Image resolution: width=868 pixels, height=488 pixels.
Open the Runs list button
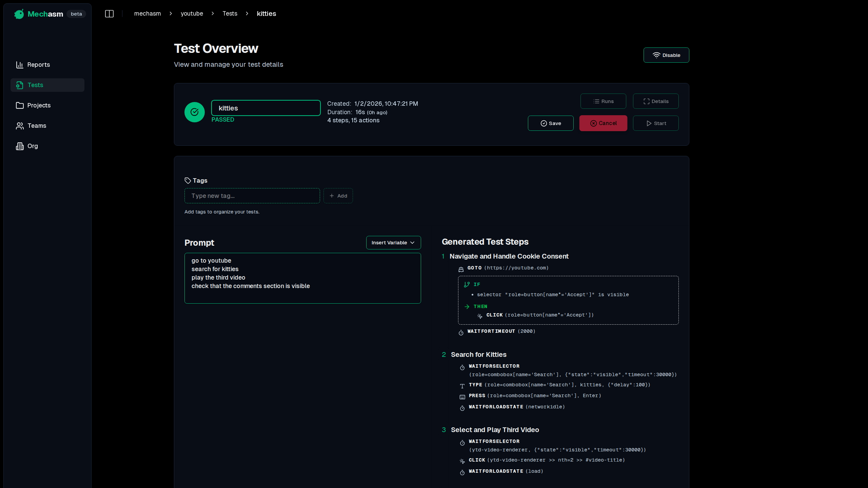603,101
